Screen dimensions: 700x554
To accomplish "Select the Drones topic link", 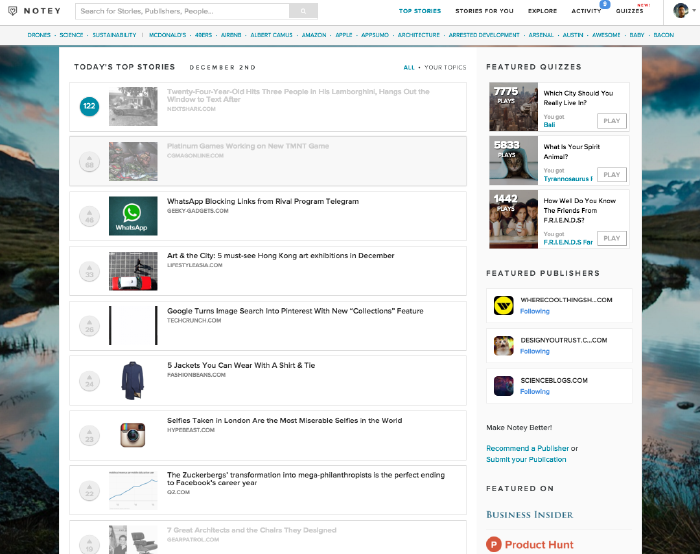I will (39, 35).
